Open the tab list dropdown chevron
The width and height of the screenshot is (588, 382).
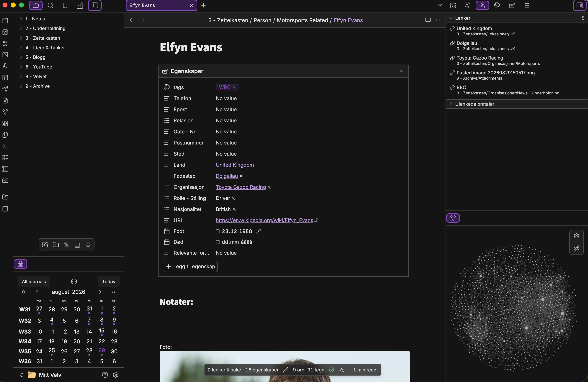point(440,5)
